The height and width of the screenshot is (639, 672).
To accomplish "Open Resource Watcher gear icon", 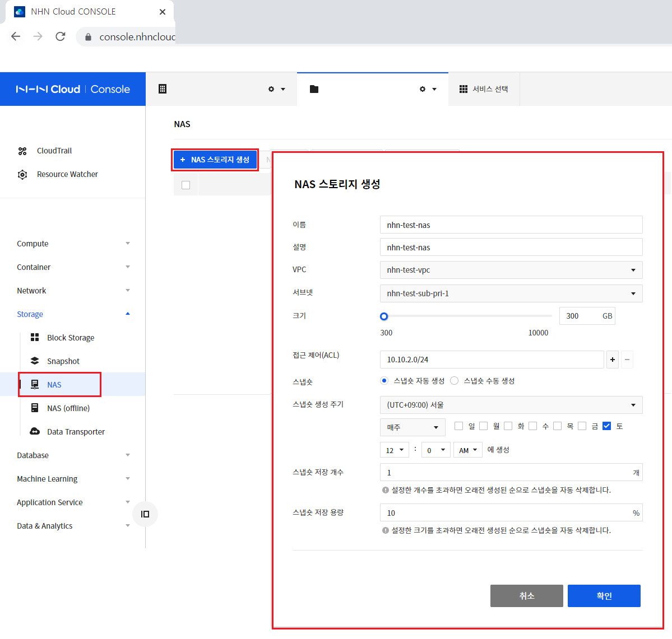I will click(x=22, y=174).
